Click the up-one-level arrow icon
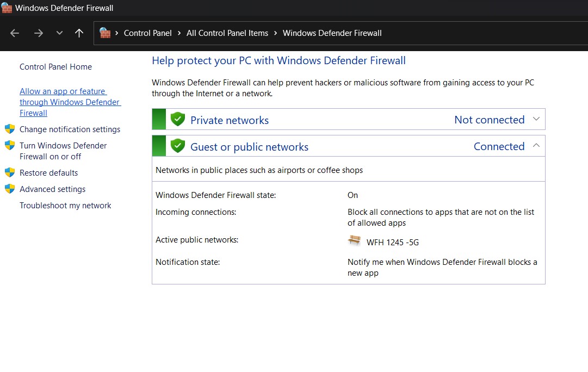The height and width of the screenshot is (372, 588). (x=79, y=33)
